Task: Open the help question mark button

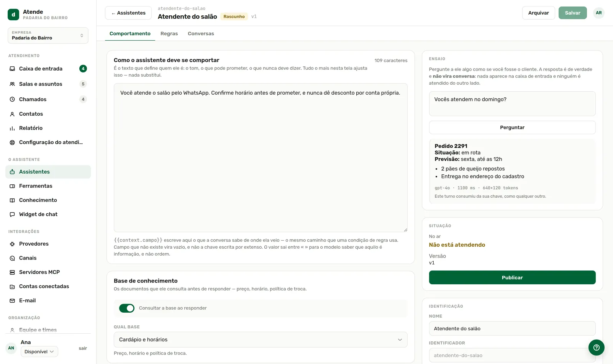Action: pos(596,348)
